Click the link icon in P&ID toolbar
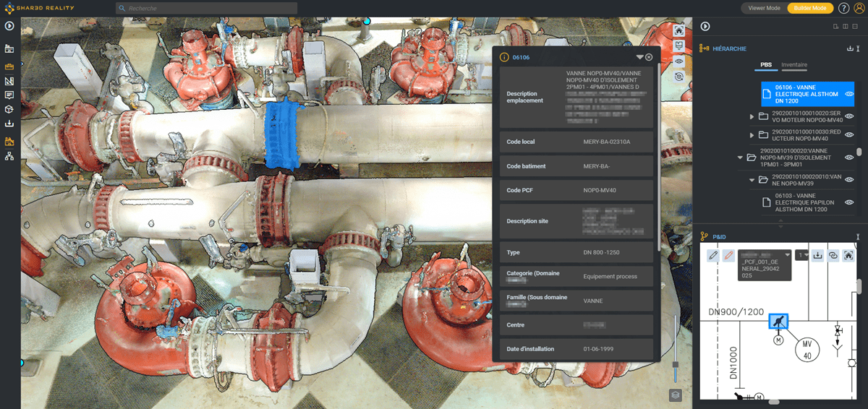 coord(833,255)
